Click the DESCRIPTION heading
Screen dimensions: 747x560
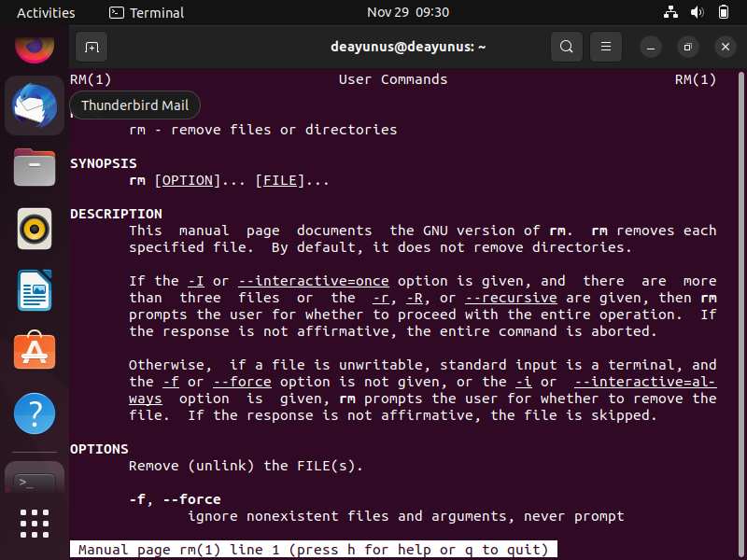(116, 214)
